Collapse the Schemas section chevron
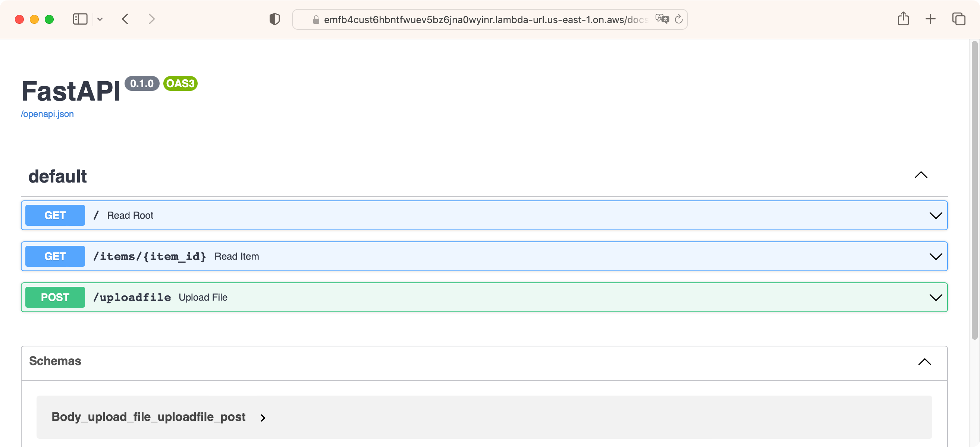 (924, 362)
